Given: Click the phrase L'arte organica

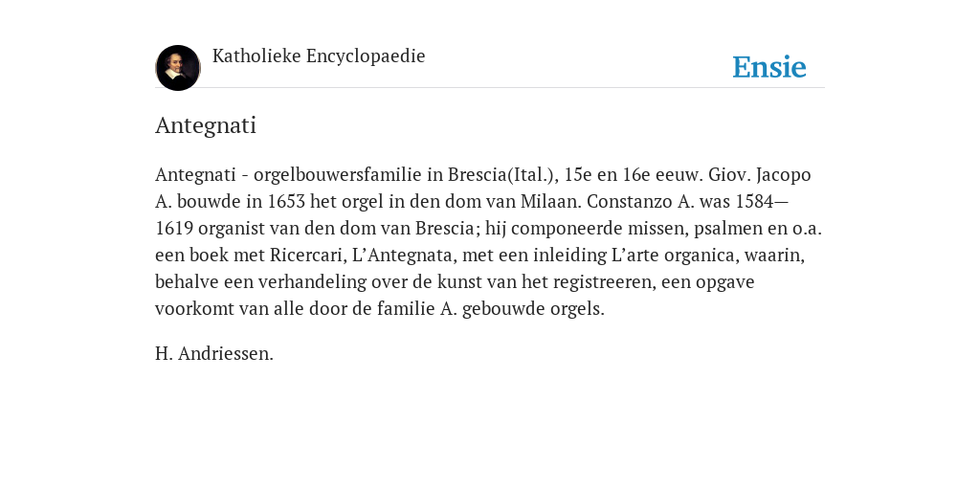Looking at the screenshot, I should click(671, 256).
